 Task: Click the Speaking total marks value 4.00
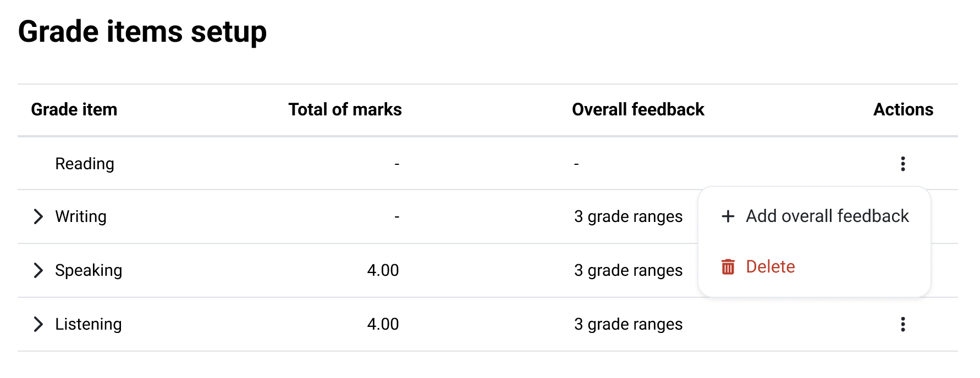coord(383,270)
